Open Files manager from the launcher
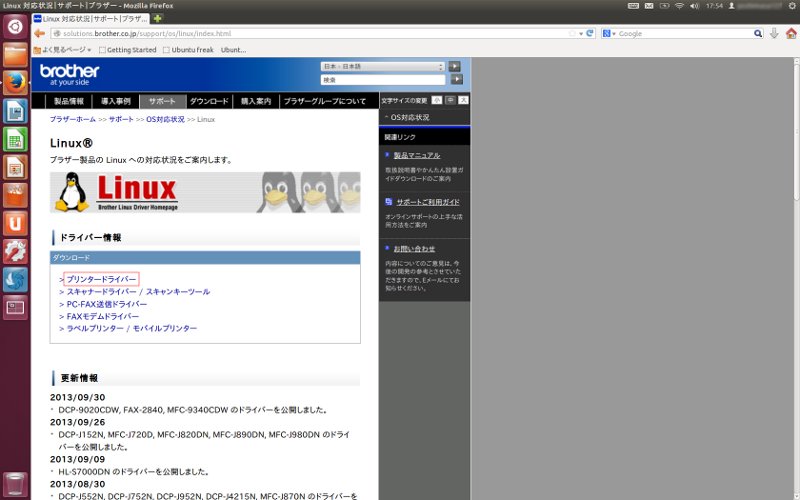Viewport: 800px width, 500px height. tap(15, 55)
